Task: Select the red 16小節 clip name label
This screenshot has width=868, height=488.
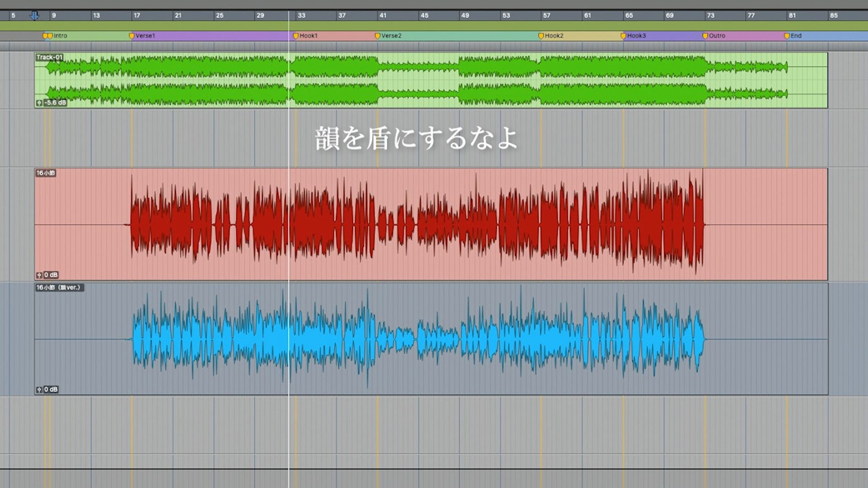Action: pyautogui.click(x=46, y=173)
